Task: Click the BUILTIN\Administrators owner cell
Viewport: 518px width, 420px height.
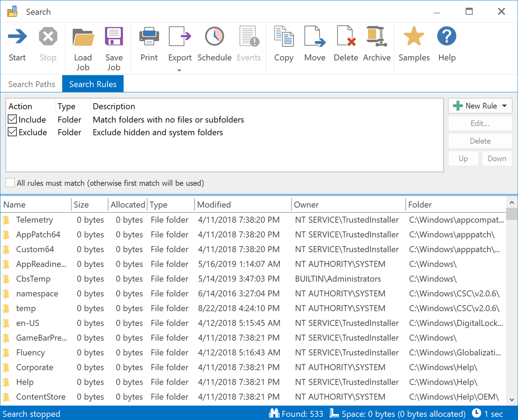Action: (x=338, y=279)
